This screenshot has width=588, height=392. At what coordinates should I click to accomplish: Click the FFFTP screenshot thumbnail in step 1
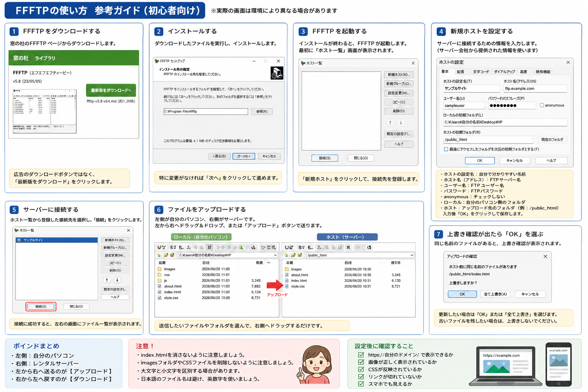click(x=45, y=111)
